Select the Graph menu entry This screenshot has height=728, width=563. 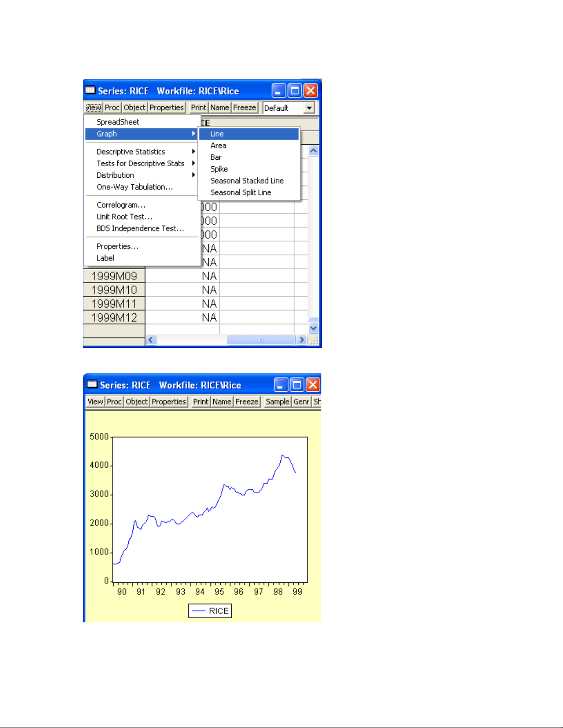142,134
